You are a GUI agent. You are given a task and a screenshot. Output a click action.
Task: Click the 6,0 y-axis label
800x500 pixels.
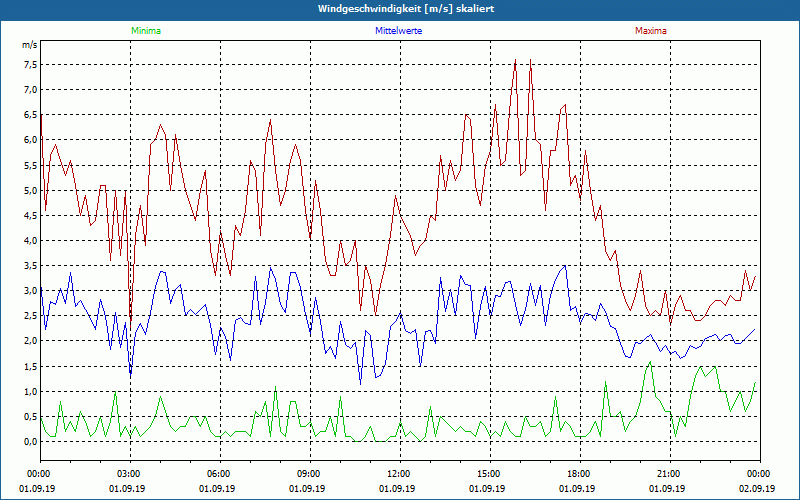30,140
